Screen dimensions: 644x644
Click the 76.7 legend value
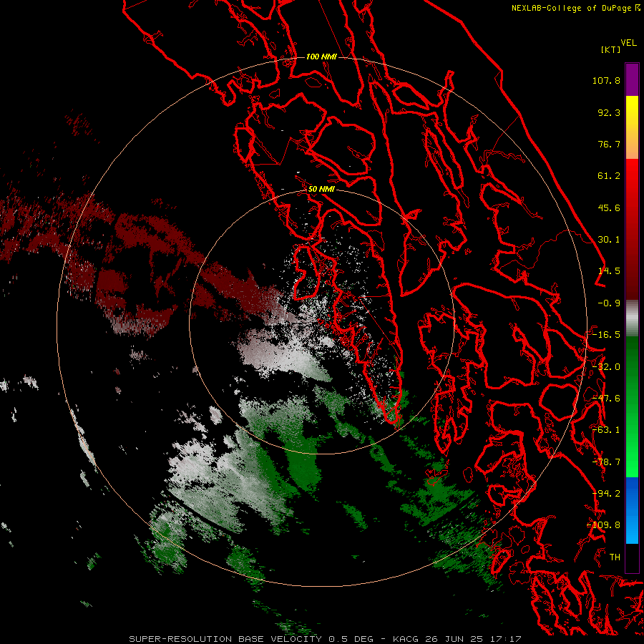pyautogui.click(x=609, y=144)
